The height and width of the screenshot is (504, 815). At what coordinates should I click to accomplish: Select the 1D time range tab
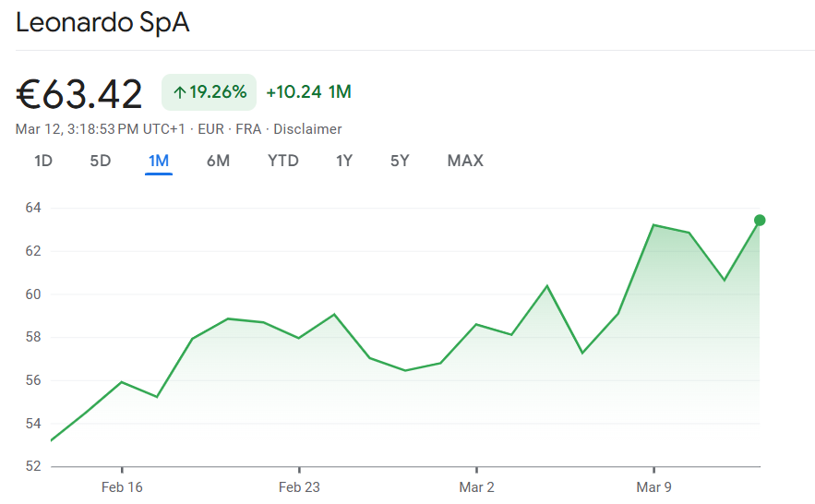pyautogui.click(x=43, y=161)
